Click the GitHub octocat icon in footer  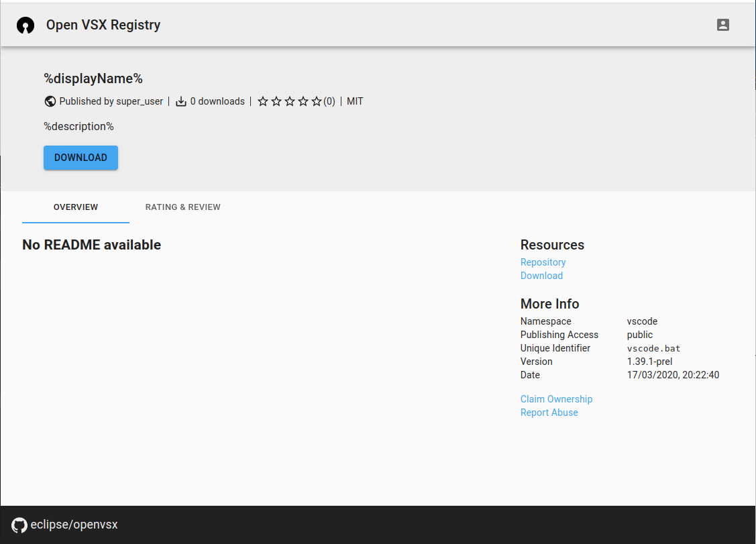click(x=19, y=525)
